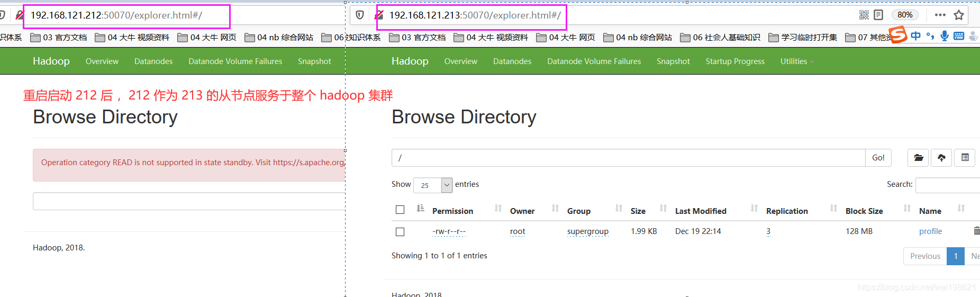The height and width of the screenshot is (297, 980).
Task: Sort table by Owner column
Action: (522, 211)
